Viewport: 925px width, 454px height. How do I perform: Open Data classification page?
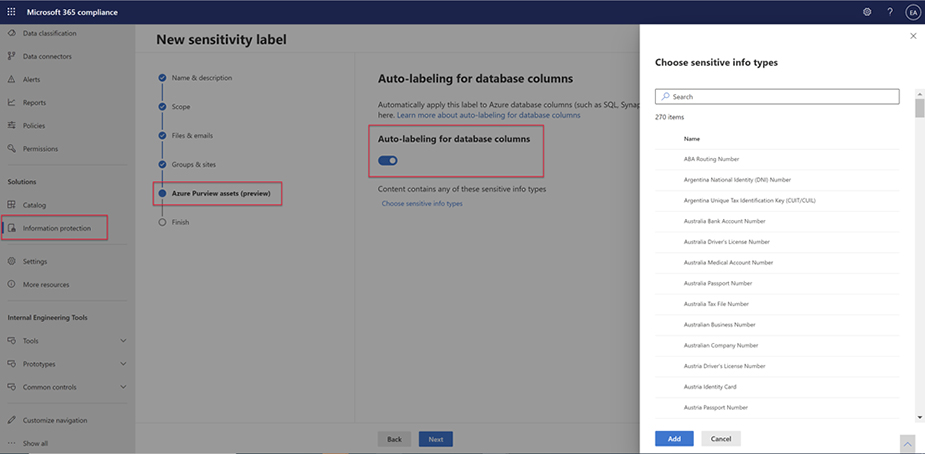click(x=50, y=34)
